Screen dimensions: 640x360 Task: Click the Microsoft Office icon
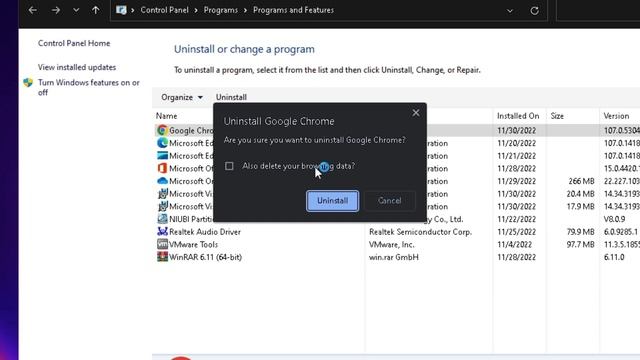[162, 168]
